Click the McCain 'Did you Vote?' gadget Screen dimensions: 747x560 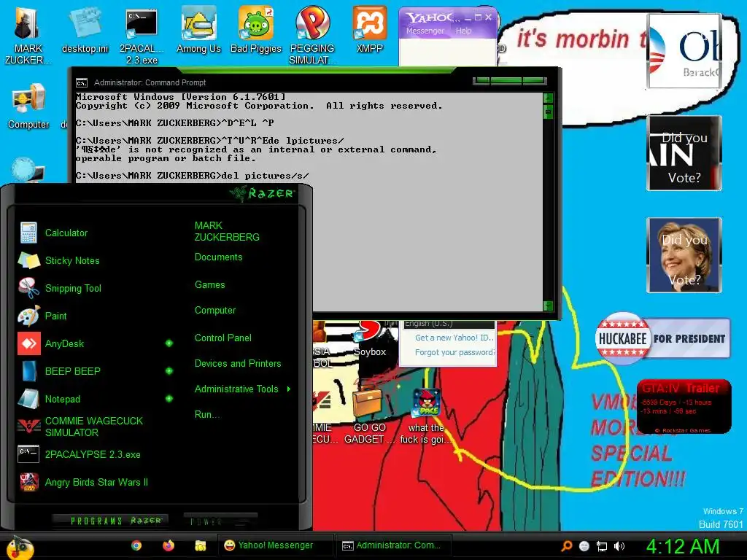pyautogui.click(x=684, y=153)
